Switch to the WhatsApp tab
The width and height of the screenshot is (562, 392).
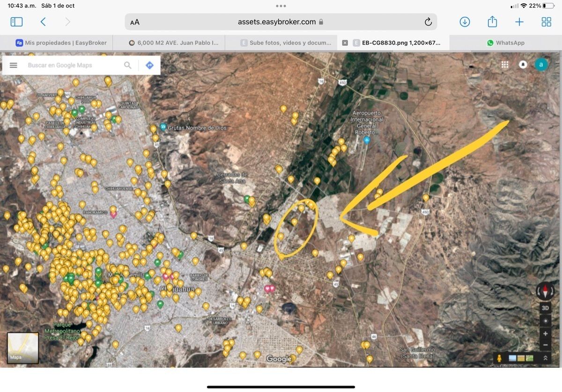pyautogui.click(x=505, y=43)
